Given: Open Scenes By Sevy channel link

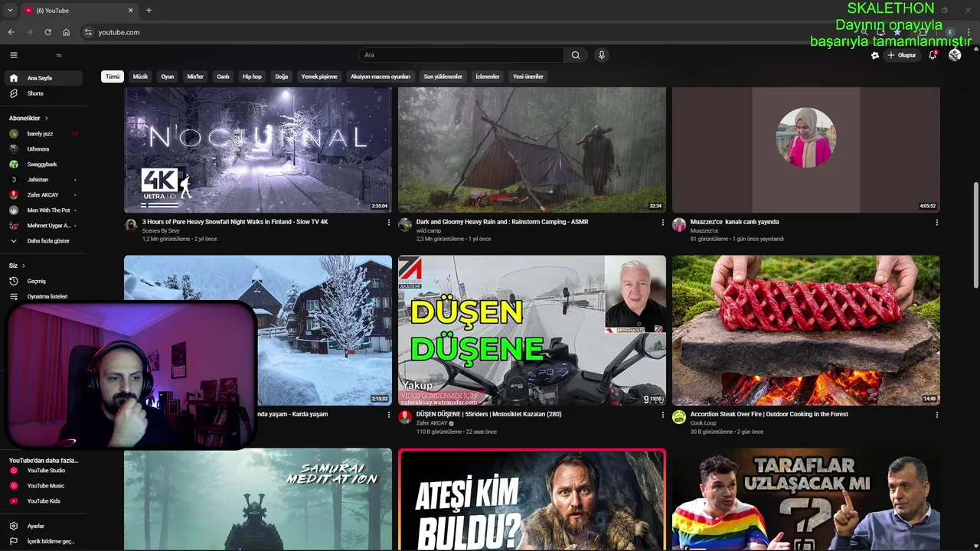Looking at the screenshot, I should tap(161, 230).
